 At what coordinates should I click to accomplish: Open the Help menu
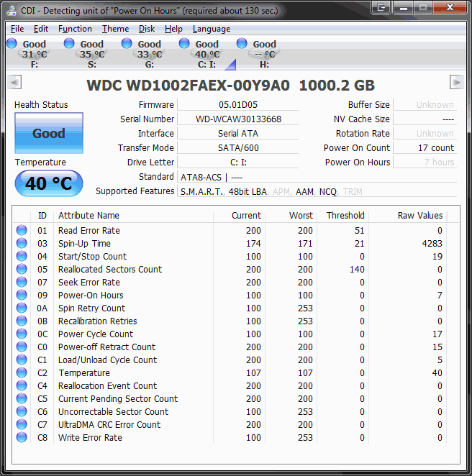pyautogui.click(x=173, y=29)
